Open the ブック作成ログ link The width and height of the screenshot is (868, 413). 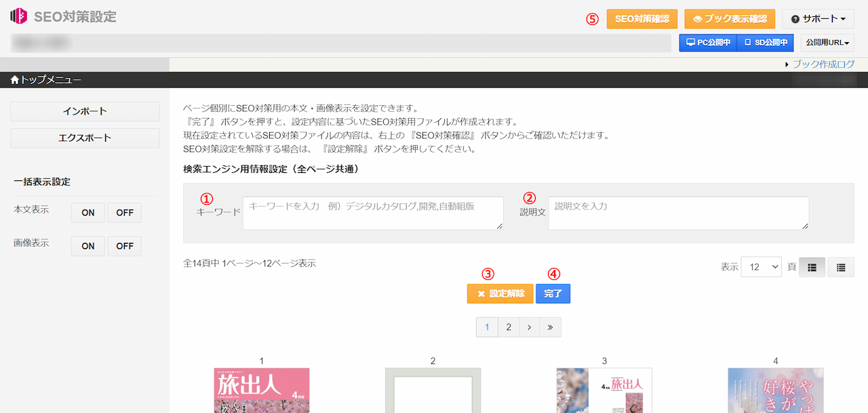pos(823,62)
